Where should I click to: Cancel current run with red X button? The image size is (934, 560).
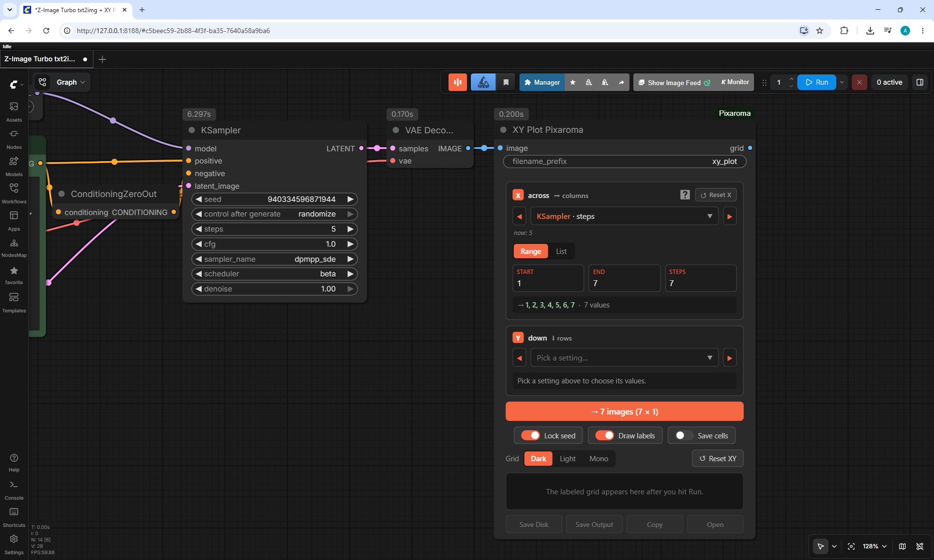(x=859, y=82)
